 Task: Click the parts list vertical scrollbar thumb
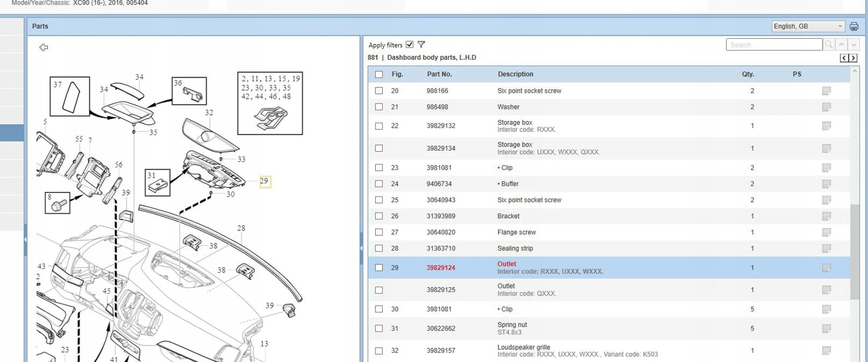tap(854, 252)
